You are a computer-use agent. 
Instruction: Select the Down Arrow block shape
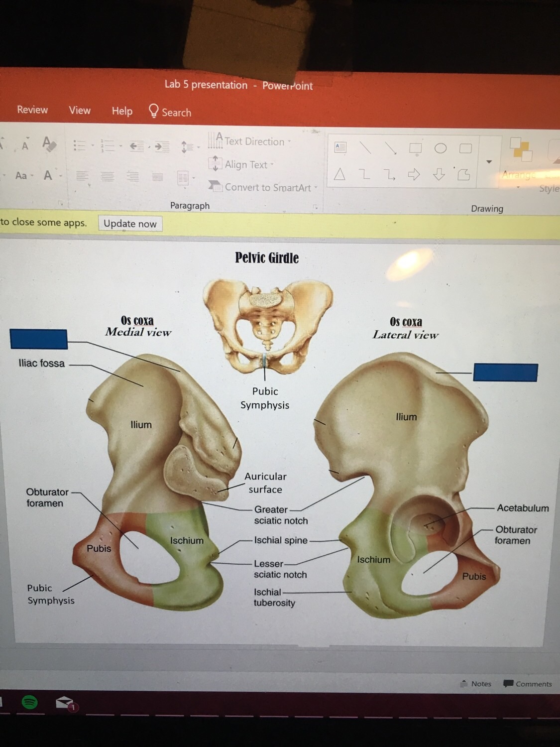(439, 174)
